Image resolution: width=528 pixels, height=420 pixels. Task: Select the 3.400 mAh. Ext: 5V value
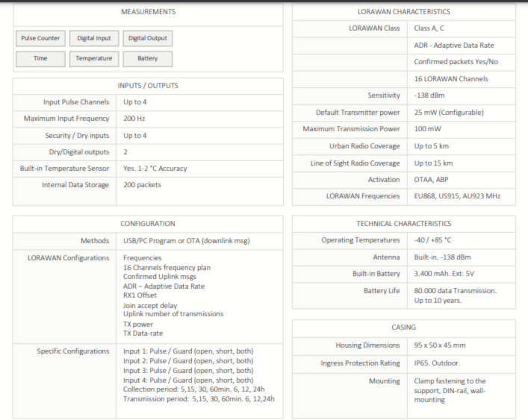click(444, 274)
